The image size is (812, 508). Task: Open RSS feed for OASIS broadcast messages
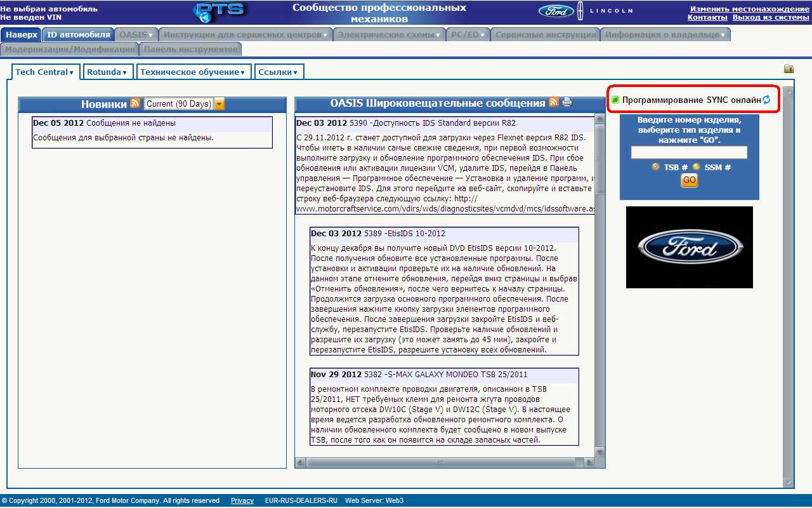[554, 102]
